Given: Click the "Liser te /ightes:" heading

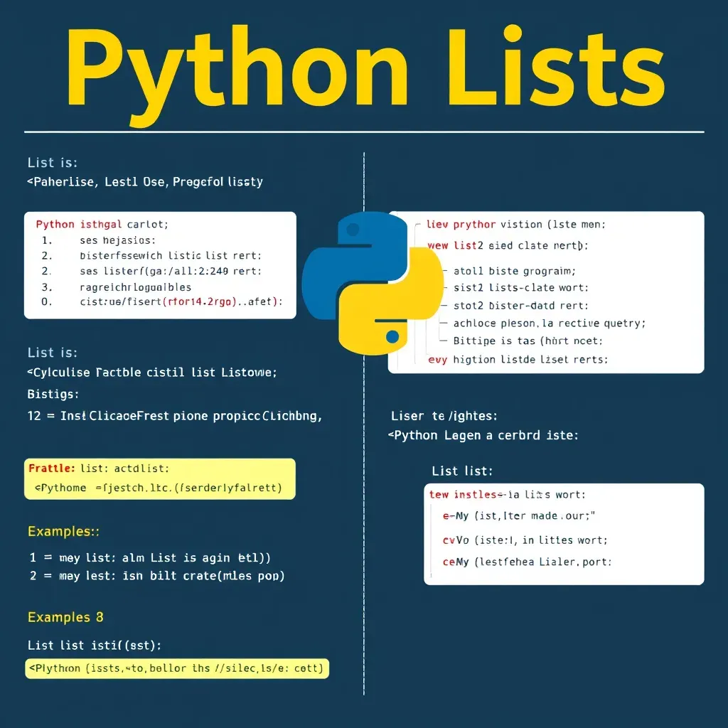Looking at the screenshot, I should (444, 416).
